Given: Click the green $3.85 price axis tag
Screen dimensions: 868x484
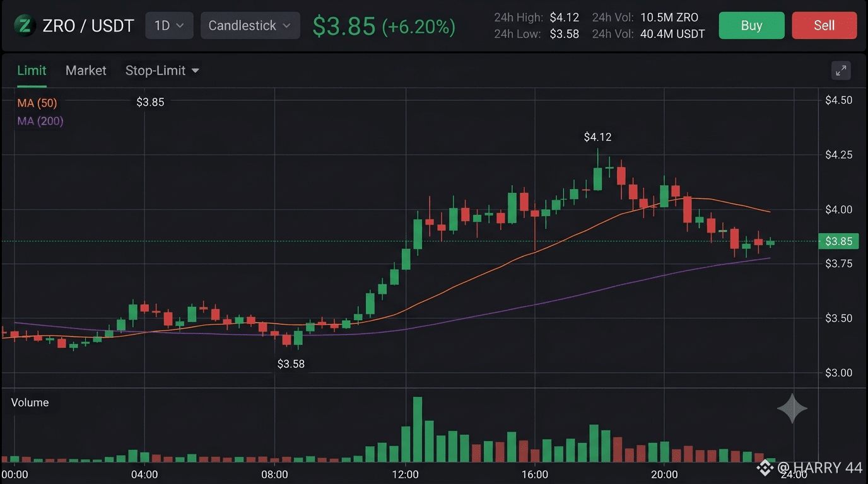Looking at the screenshot, I should [x=838, y=241].
